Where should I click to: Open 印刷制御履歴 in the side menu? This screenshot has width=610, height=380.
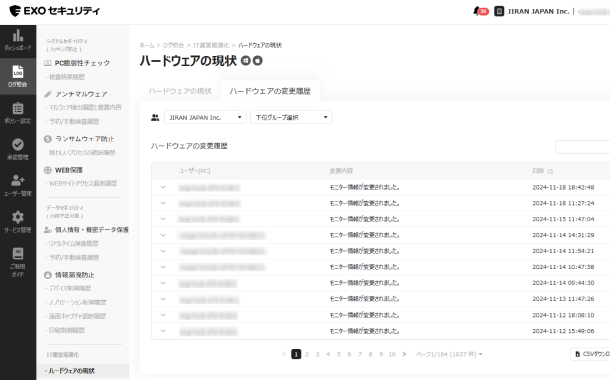(67, 330)
